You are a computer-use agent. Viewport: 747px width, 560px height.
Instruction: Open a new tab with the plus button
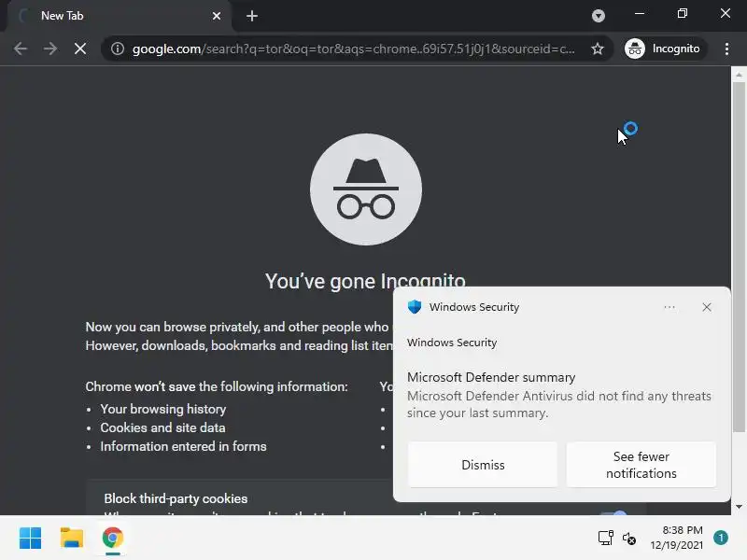[251, 16]
